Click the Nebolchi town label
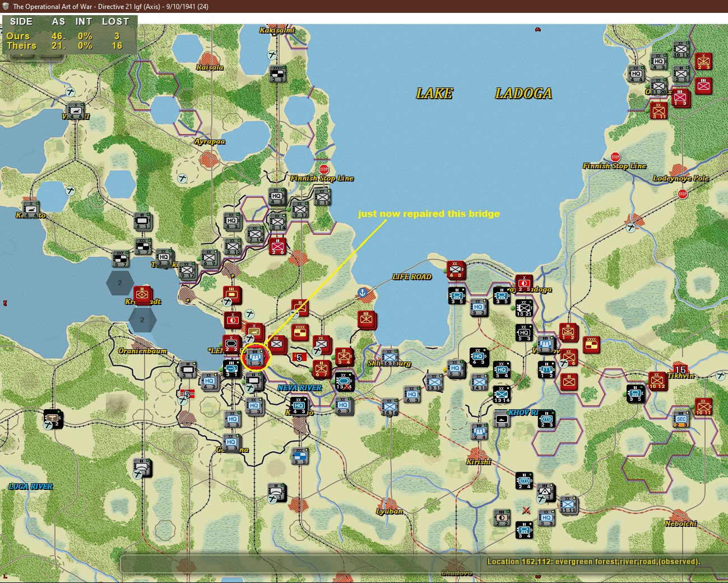This screenshot has width=728, height=583. point(680,524)
